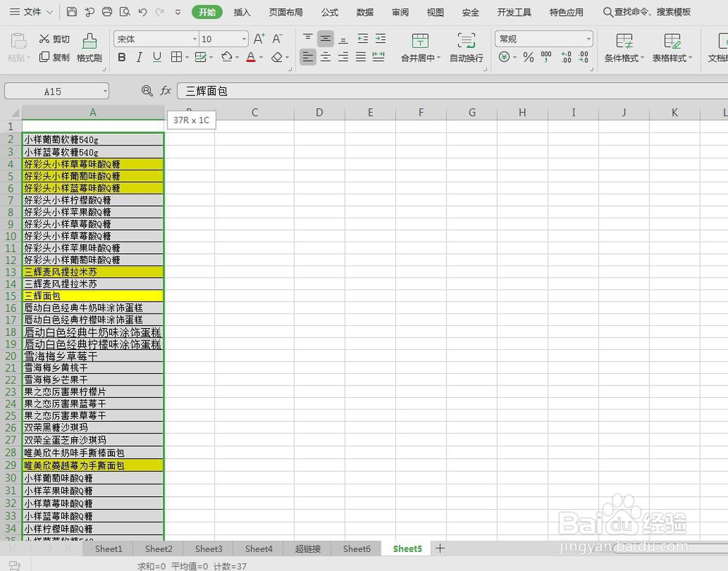Switch to the 视图 ribbon tab

(435, 12)
